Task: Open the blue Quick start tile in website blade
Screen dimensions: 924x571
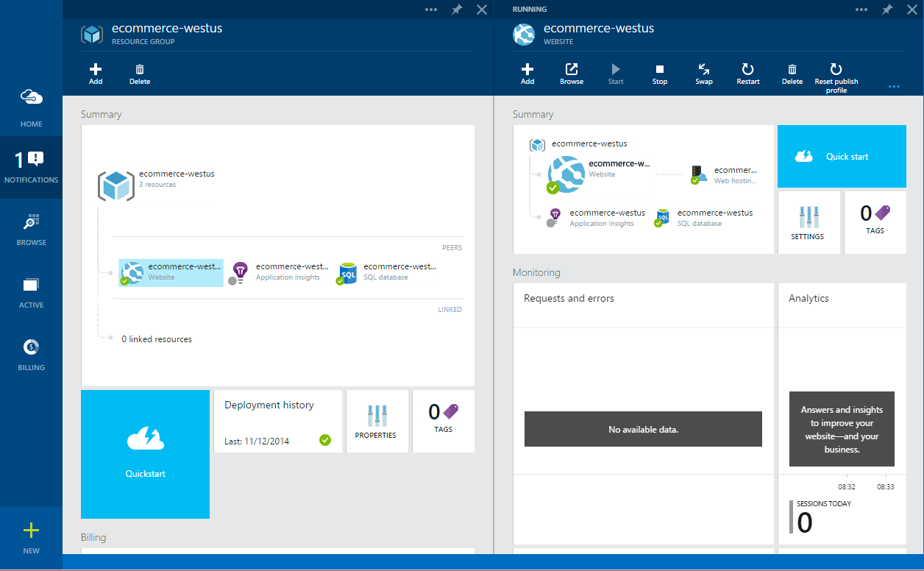Action: click(x=842, y=157)
